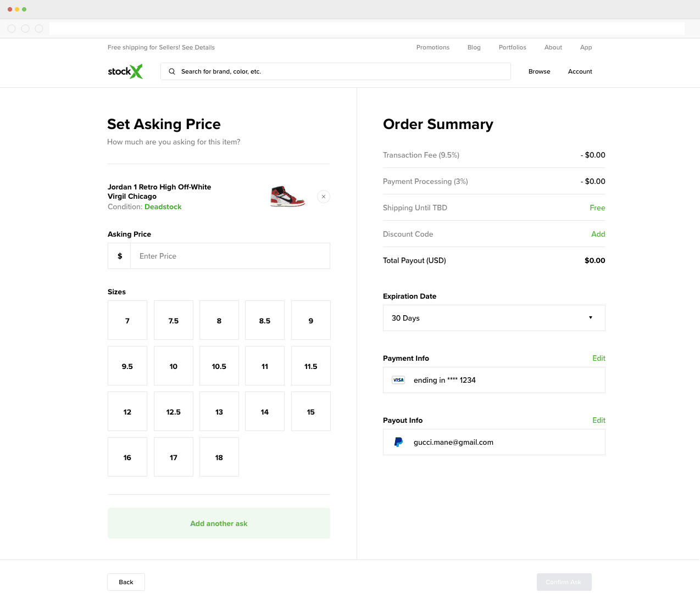Open the Account menu
This screenshot has width=700, height=604.
pos(580,71)
